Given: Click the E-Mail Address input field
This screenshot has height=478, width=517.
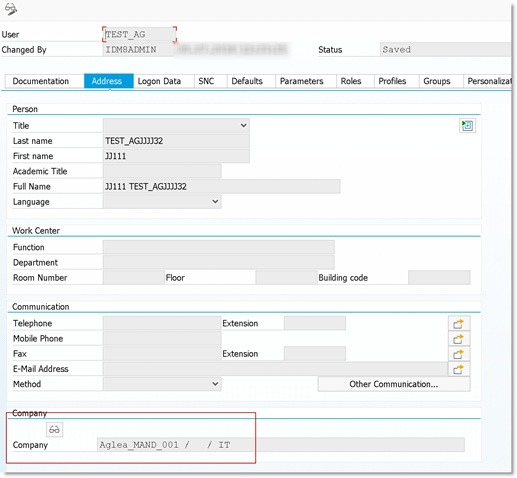Looking at the screenshot, I should 275,369.
